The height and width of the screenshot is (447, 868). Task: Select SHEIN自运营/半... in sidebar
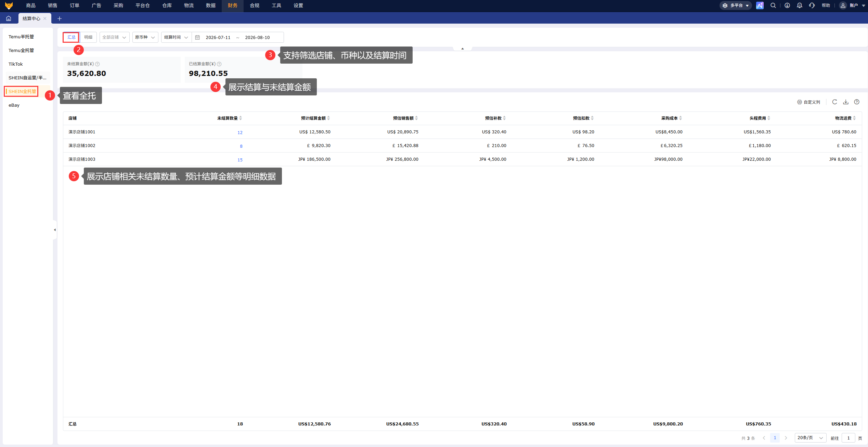(27, 78)
